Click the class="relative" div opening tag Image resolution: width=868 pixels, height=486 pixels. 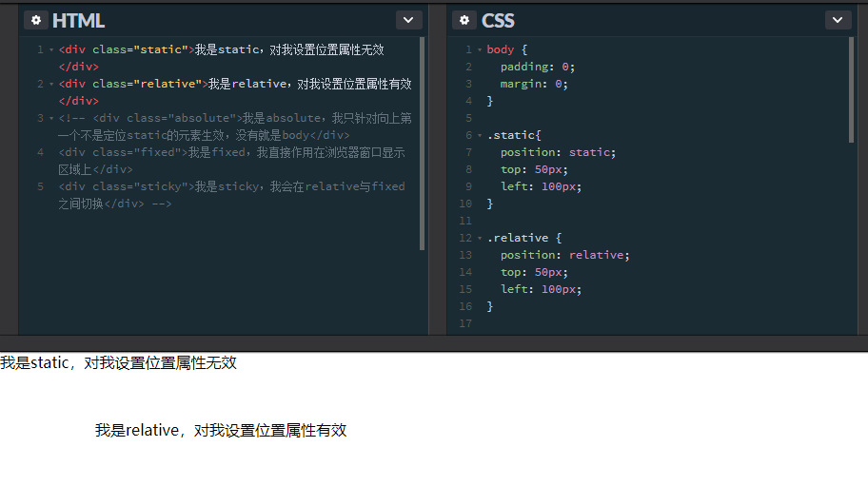133,84
